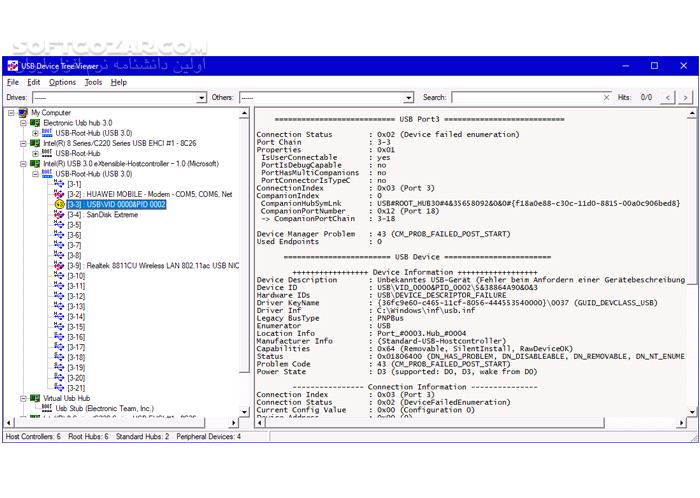Click the USB port icon for [3-14]
Image resolution: width=700 pixels, height=498 pixels.
coord(59,316)
